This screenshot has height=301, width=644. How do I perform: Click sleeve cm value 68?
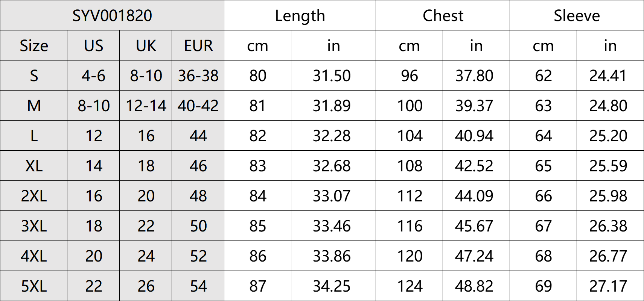tap(543, 256)
